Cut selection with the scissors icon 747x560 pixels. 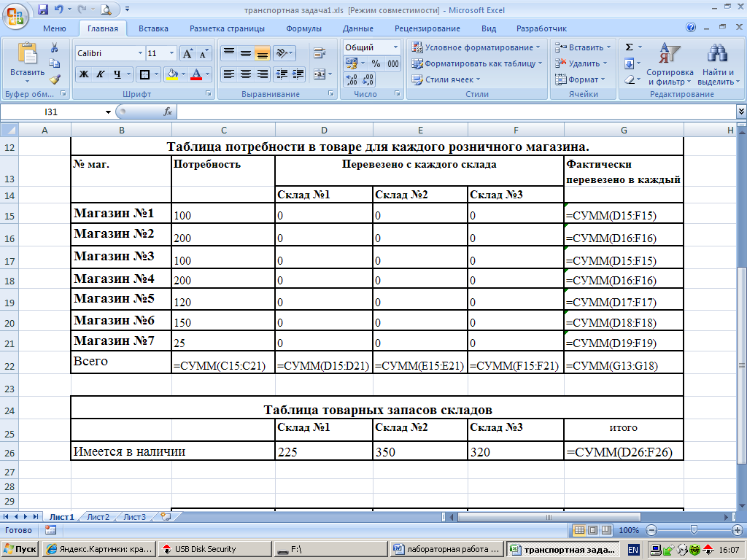(54, 47)
